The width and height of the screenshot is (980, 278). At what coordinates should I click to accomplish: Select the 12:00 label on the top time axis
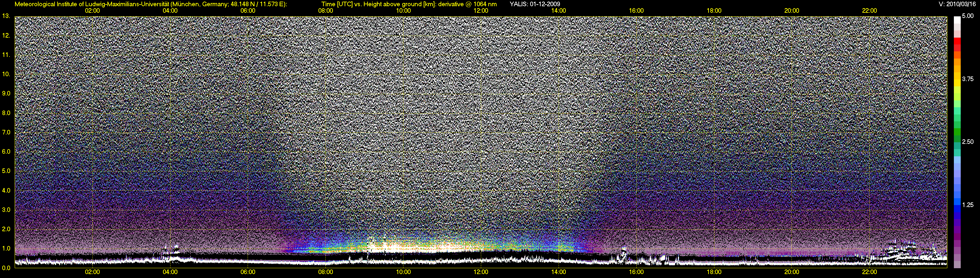tap(481, 11)
